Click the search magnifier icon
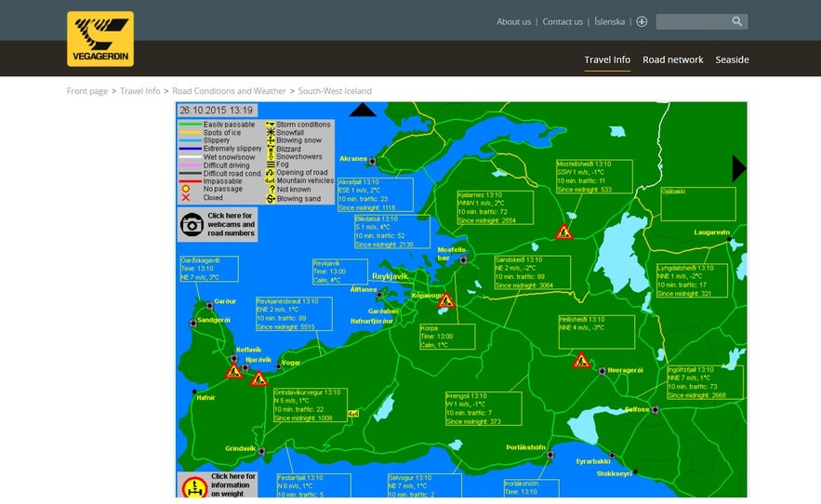The image size is (821, 504). point(736,21)
